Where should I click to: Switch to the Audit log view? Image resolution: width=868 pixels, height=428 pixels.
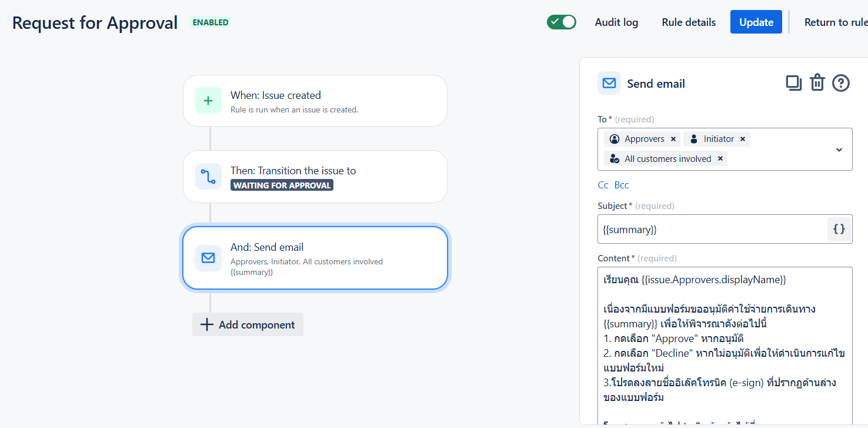(x=616, y=22)
